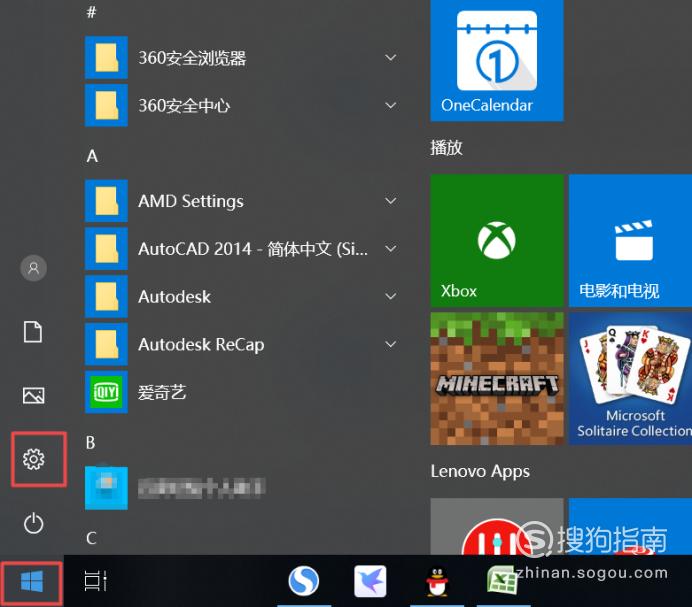Screen dimensions: 692x607
Task: Click the 播放 tile group title
Action: 447,147
